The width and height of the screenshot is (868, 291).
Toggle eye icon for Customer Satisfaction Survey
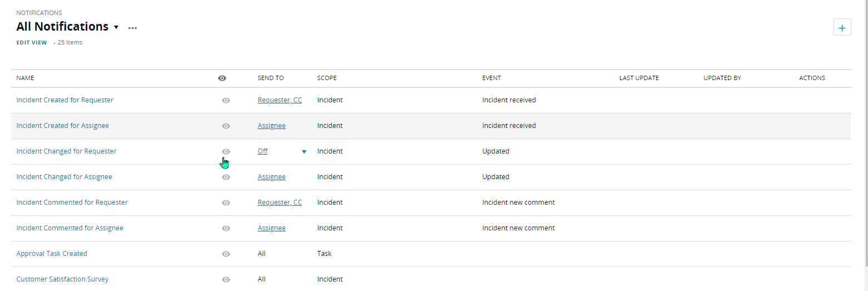pyautogui.click(x=226, y=280)
